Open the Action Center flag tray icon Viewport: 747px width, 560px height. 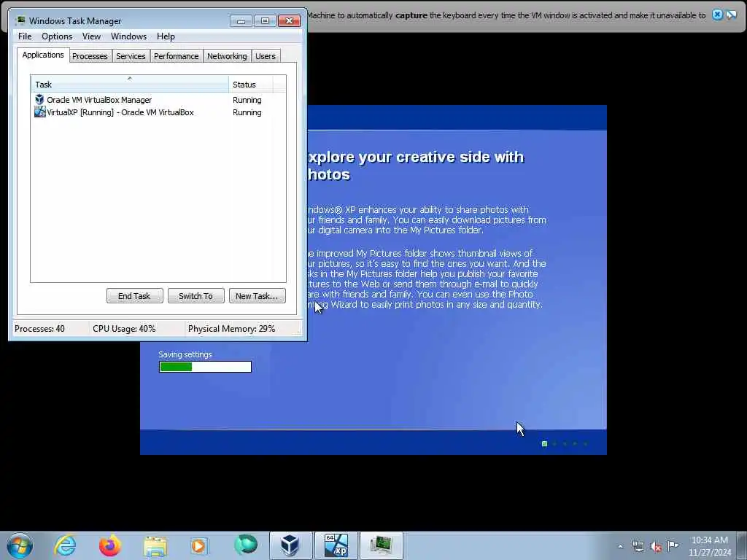coord(673,545)
